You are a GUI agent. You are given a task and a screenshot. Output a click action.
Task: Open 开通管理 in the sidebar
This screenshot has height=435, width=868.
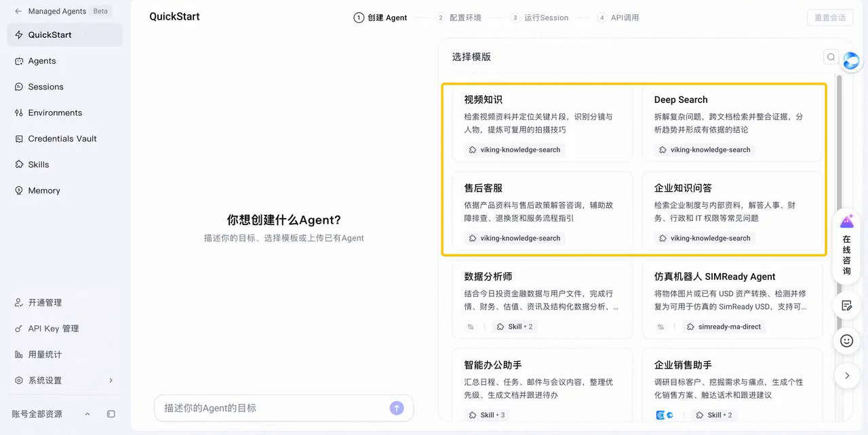65,303
